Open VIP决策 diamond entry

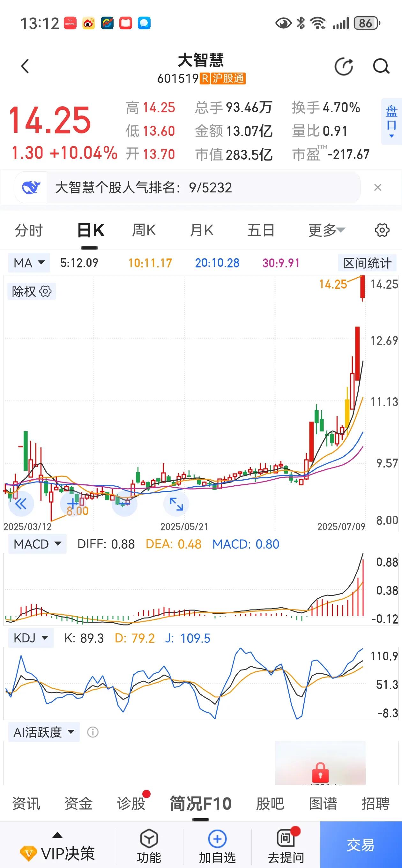(58, 854)
